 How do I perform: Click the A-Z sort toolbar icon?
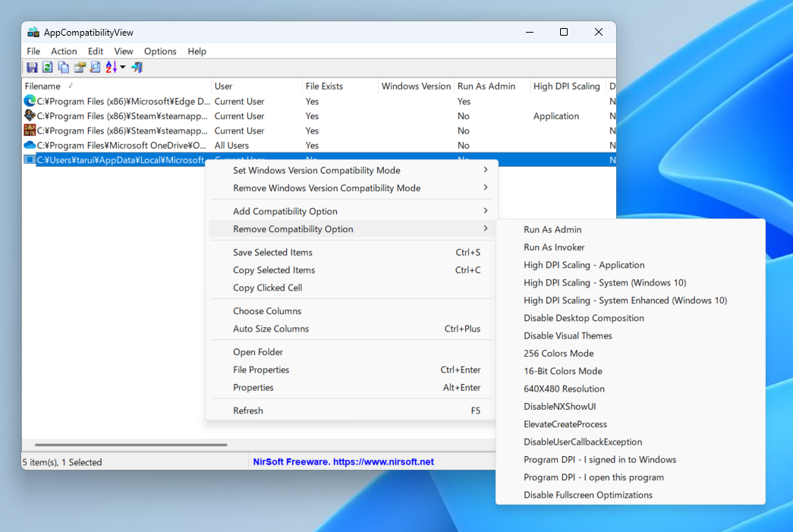tap(112, 68)
